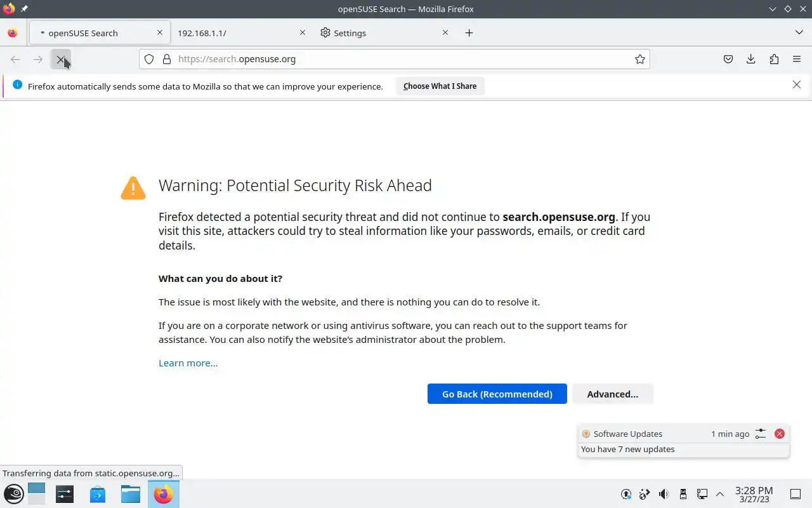
Task: Open clock showing 3:28 PM
Action: 754,494
